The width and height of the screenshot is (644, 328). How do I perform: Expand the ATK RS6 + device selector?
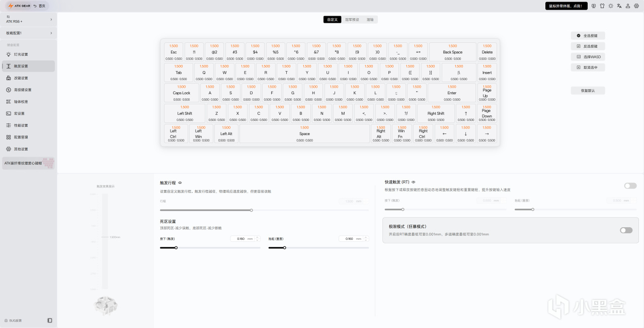tap(29, 19)
